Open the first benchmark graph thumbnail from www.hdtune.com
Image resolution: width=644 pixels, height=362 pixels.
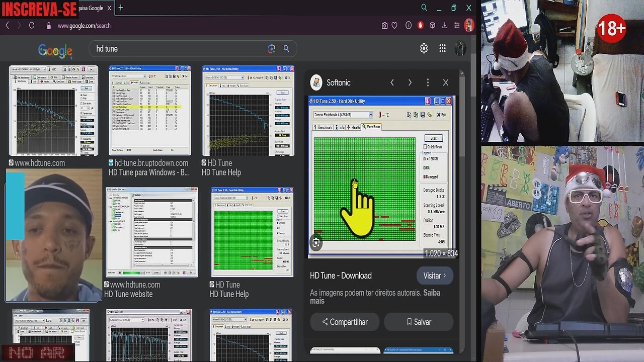click(x=53, y=111)
